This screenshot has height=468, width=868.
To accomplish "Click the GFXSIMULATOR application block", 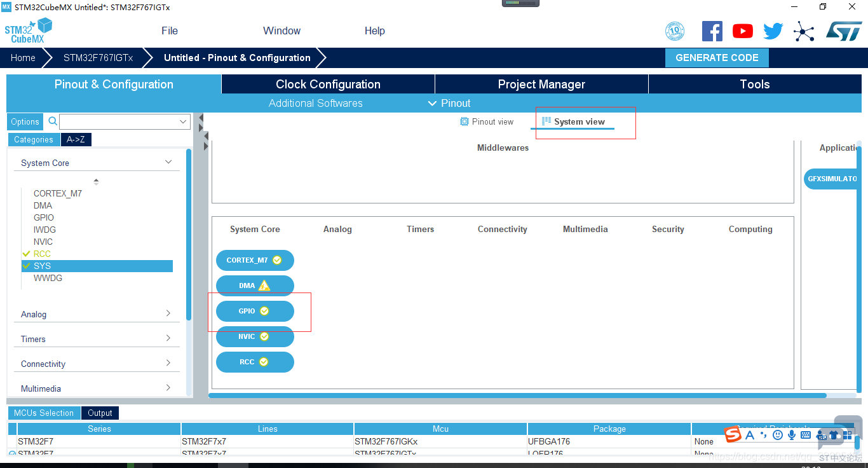I will 831,179.
